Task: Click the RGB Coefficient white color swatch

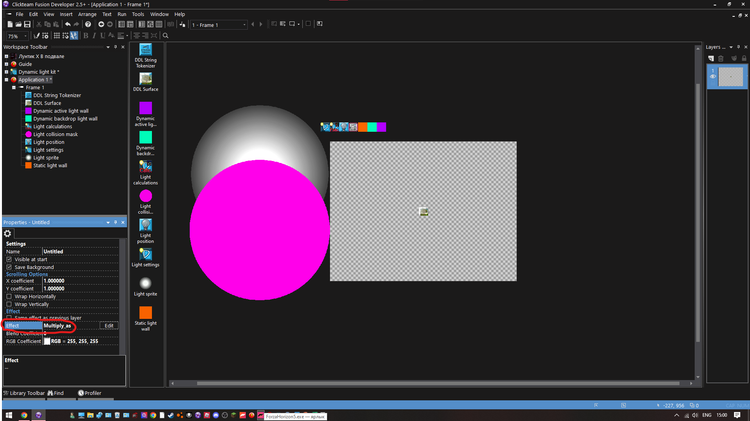Action: pyautogui.click(x=47, y=341)
